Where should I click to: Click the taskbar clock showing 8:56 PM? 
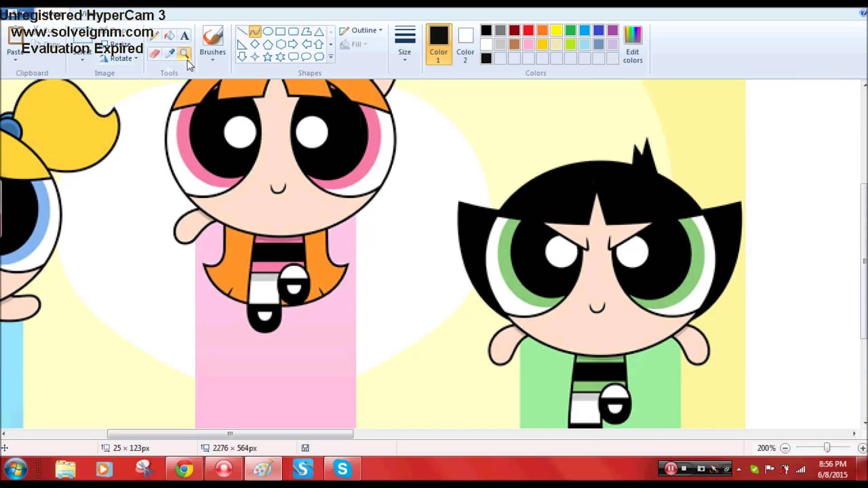[x=832, y=469]
